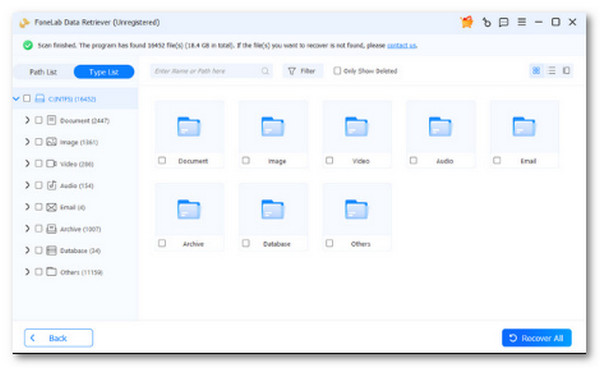Open the Email folder icon
Image resolution: width=600 pixels, height=368 pixels.
[x=524, y=127]
